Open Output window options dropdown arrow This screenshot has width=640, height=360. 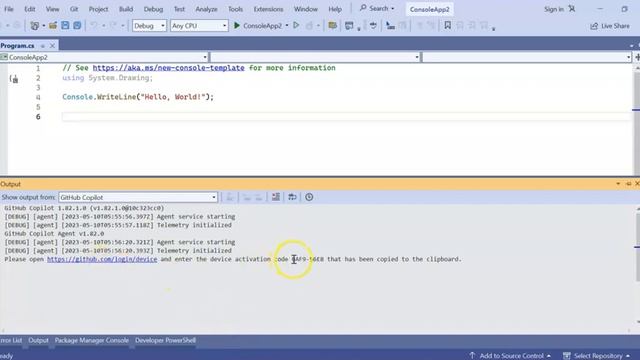tap(618, 184)
